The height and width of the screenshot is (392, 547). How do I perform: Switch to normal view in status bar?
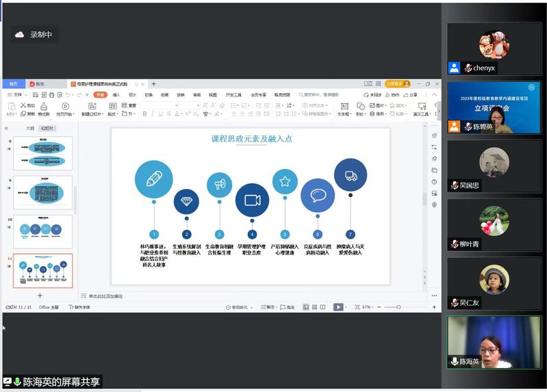click(x=305, y=307)
